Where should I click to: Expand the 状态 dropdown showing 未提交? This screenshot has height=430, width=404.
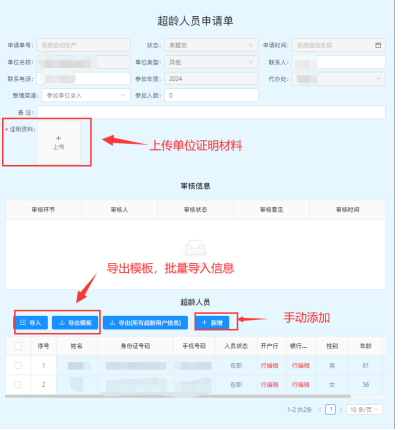[211, 45]
